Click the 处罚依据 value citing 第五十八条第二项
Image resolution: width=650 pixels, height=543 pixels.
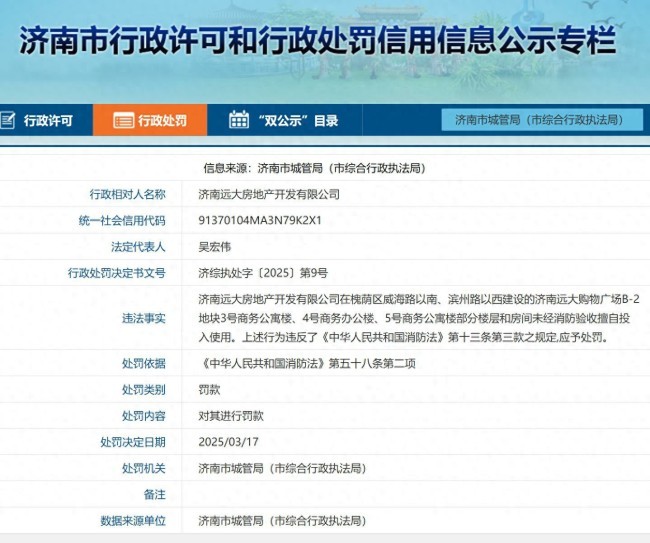click(x=298, y=364)
